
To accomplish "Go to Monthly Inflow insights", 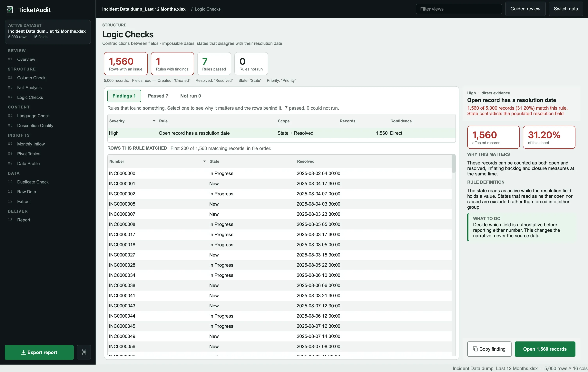I will click(31, 144).
